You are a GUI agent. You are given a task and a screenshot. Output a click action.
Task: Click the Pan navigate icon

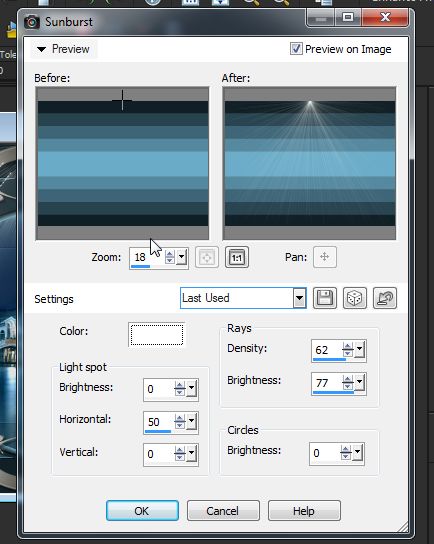(x=325, y=257)
